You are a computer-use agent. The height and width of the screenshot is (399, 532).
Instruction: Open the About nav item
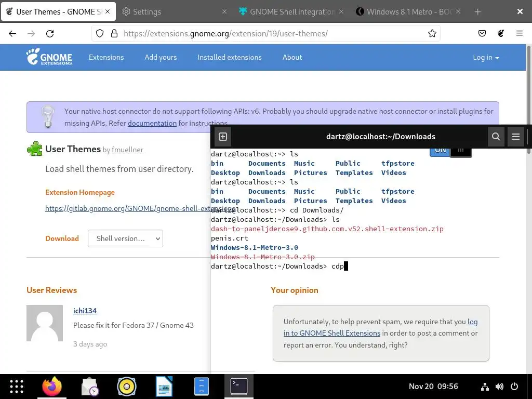[x=292, y=57]
